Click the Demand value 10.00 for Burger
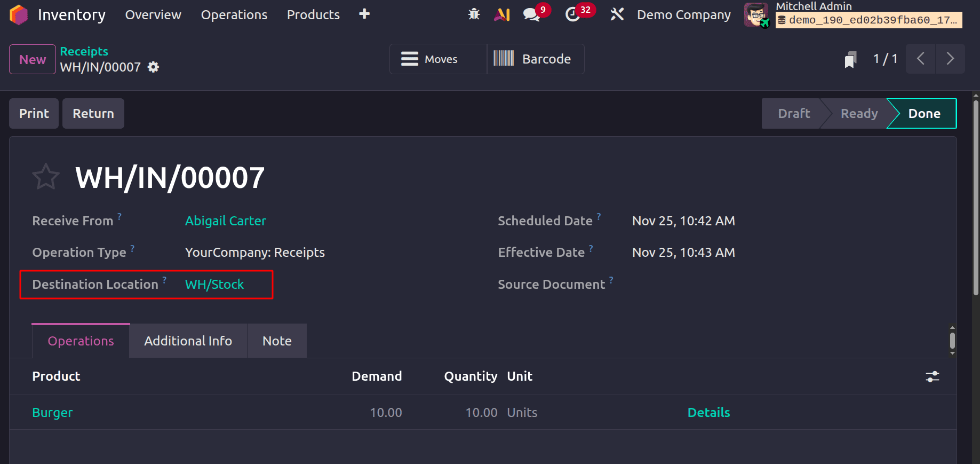Viewport: 980px width, 464px height. pyautogui.click(x=386, y=412)
